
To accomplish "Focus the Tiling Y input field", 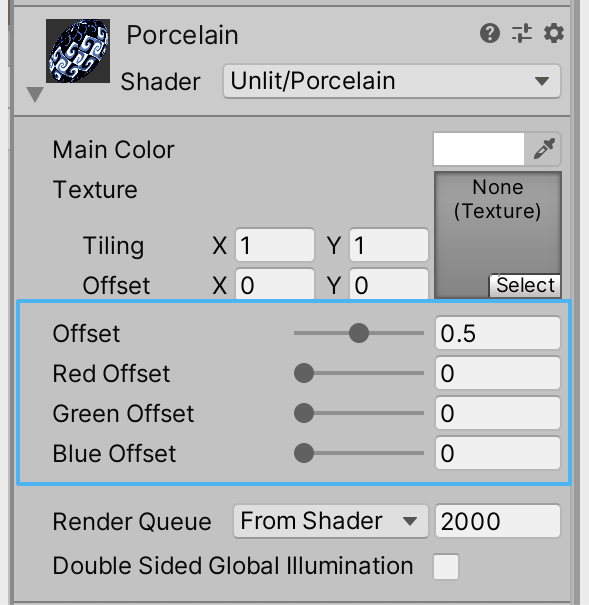I will (389, 245).
